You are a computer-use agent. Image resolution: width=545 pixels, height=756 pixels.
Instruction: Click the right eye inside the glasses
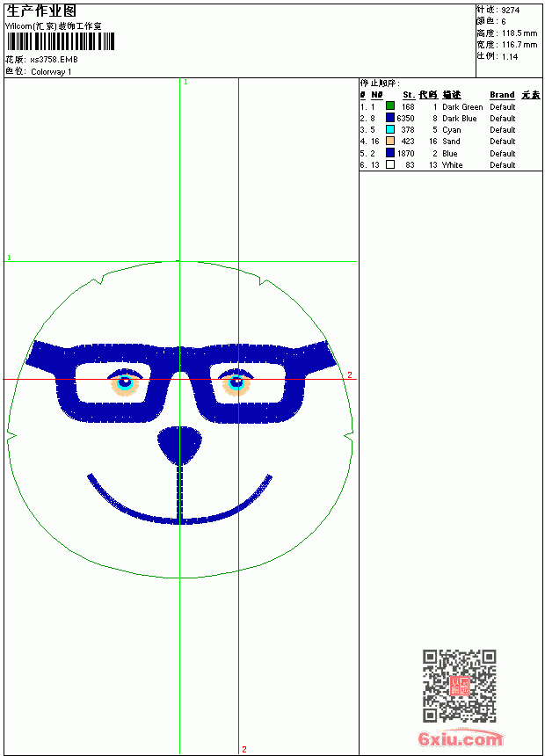[236, 382]
